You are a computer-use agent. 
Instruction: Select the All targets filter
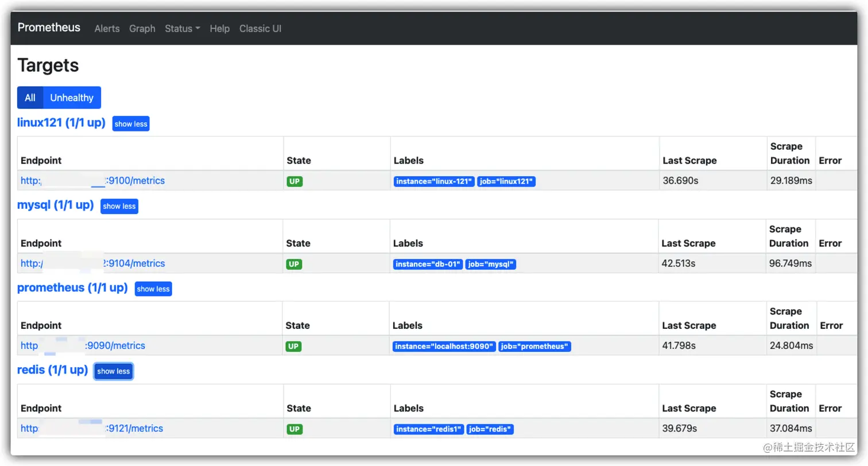30,98
